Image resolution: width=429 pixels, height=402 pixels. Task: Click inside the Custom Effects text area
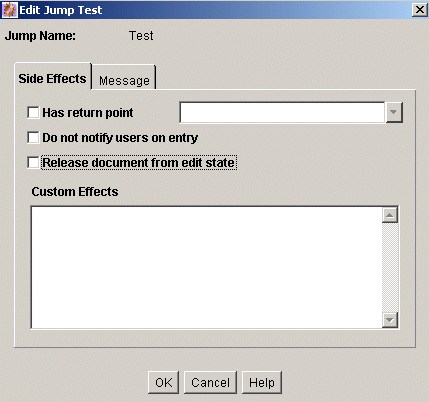(x=207, y=267)
